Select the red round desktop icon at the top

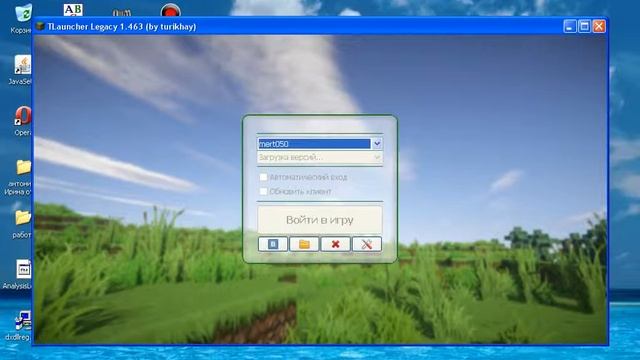click(171, 10)
